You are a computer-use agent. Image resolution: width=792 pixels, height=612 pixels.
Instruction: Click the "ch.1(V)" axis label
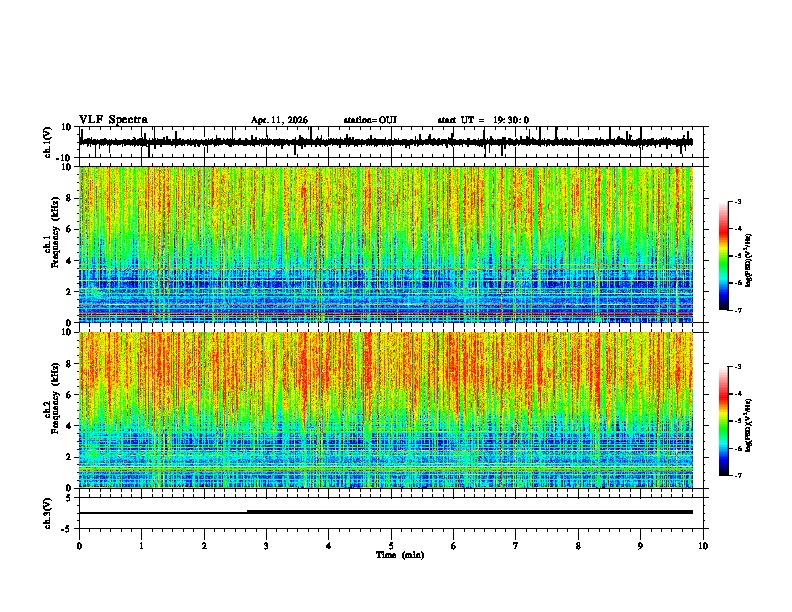[48, 142]
